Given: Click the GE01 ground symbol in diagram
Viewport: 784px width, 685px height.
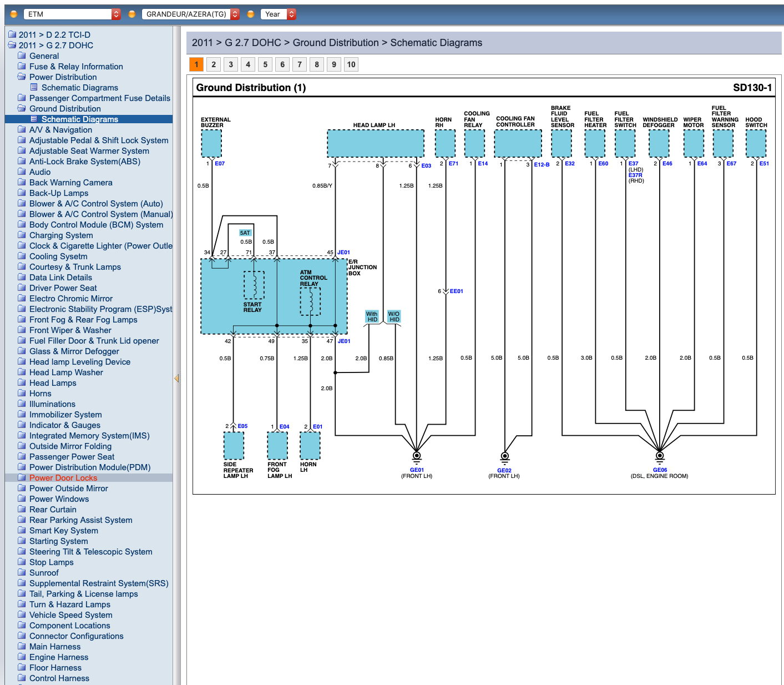Looking at the screenshot, I should [x=417, y=456].
